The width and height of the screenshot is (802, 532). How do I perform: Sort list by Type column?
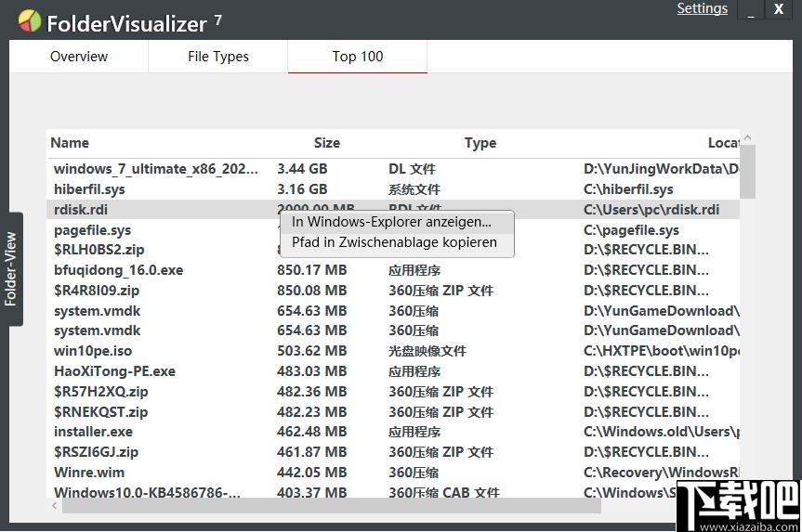tap(480, 143)
